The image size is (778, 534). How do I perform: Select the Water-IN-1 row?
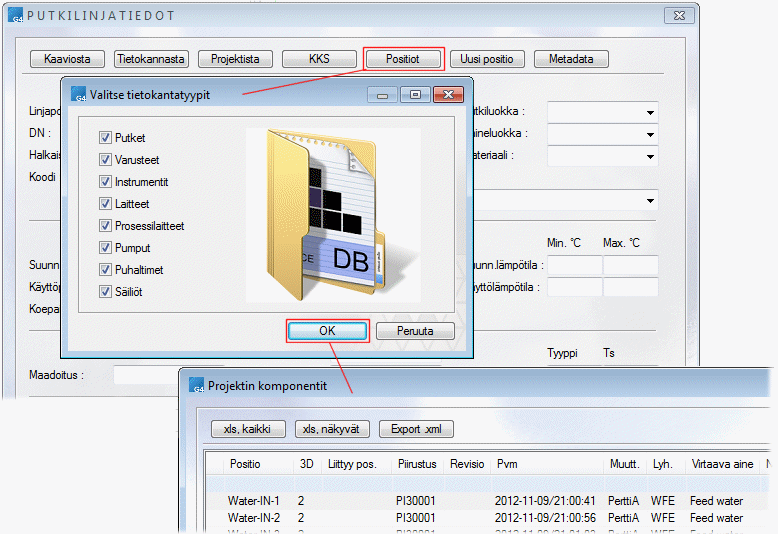(x=254, y=500)
